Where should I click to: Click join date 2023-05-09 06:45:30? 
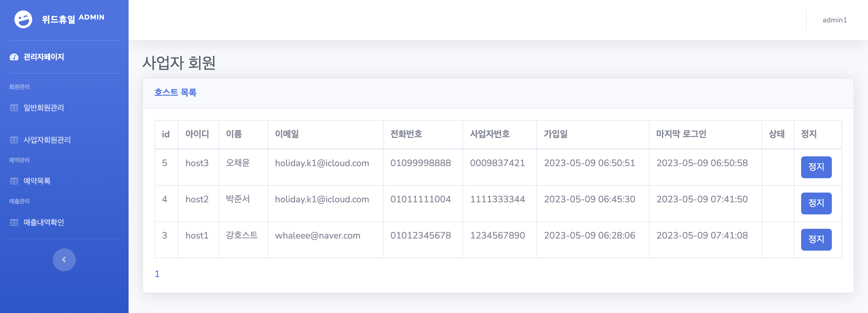click(x=589, y=199)
